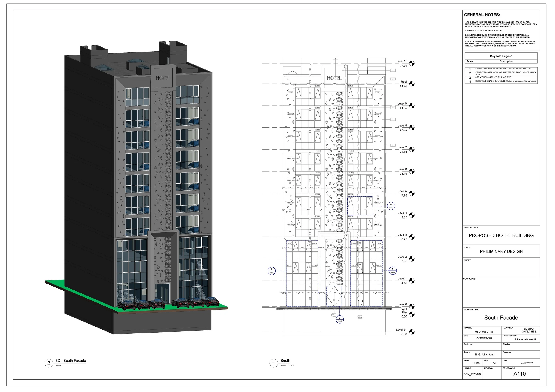The width and height of the screenshot is (555, 392).
Task: Click the Keynote Legend title
Action: (501, 56)
